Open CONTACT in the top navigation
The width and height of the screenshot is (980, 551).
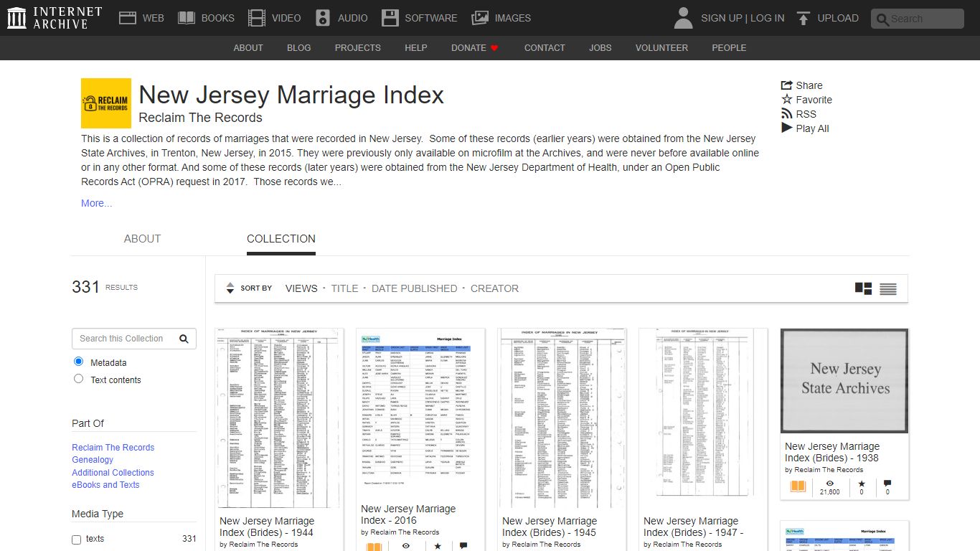545,48
